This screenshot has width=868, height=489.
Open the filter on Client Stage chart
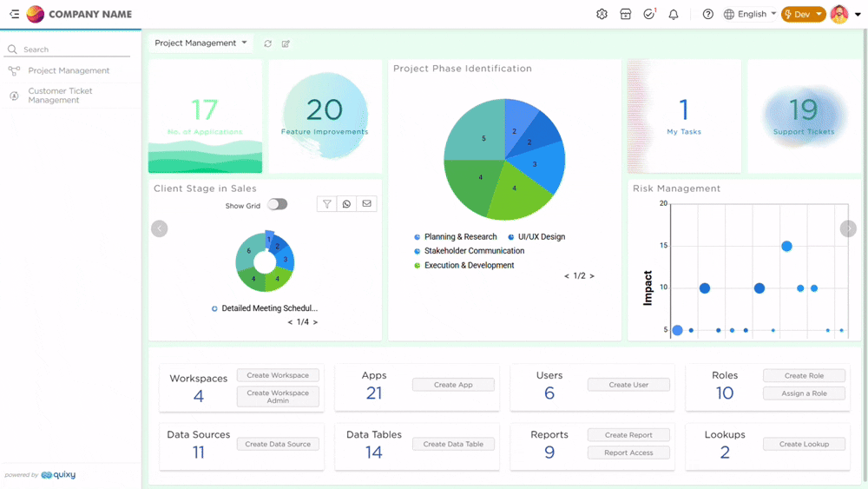[327, 204]
